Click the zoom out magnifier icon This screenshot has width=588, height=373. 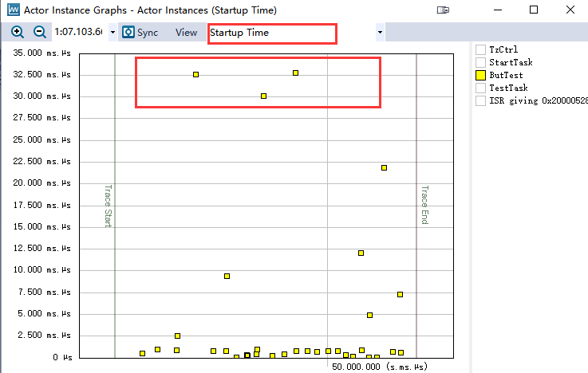tap(39, 32)
